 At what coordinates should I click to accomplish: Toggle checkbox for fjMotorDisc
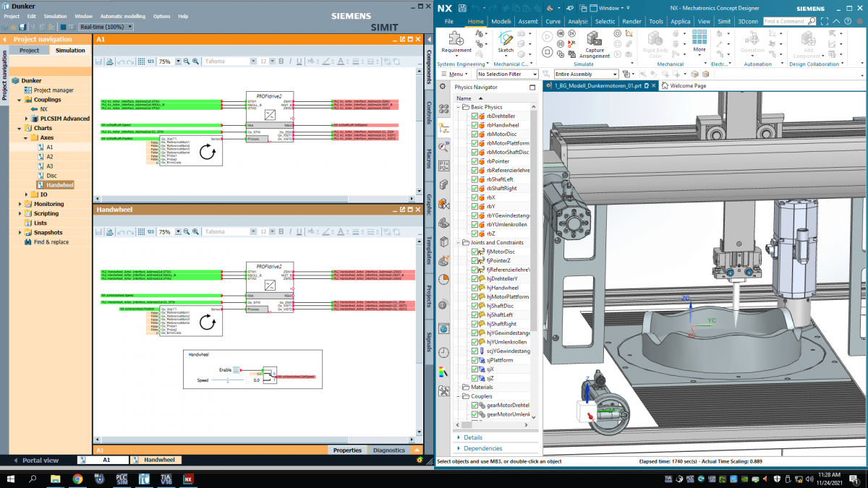tap(475, 252)
